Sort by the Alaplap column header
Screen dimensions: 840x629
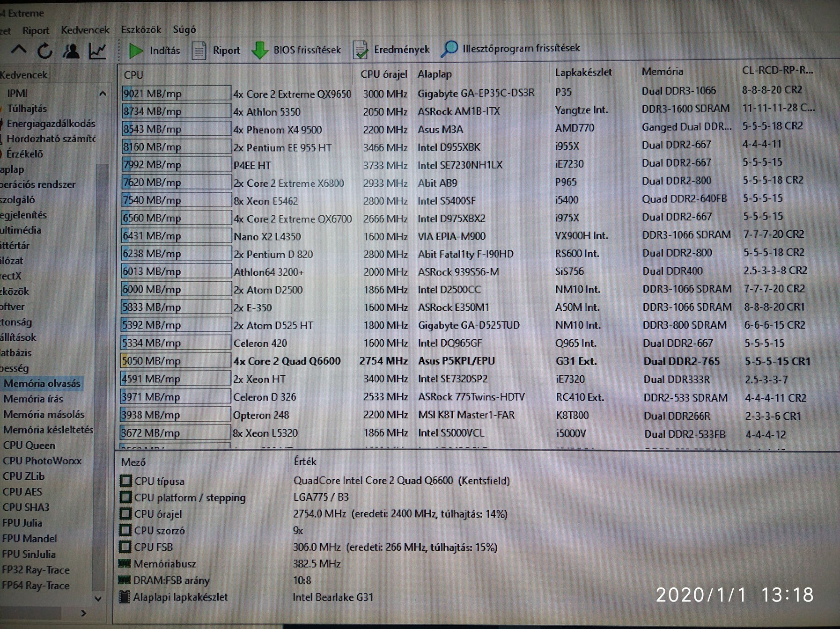[481, 73]
